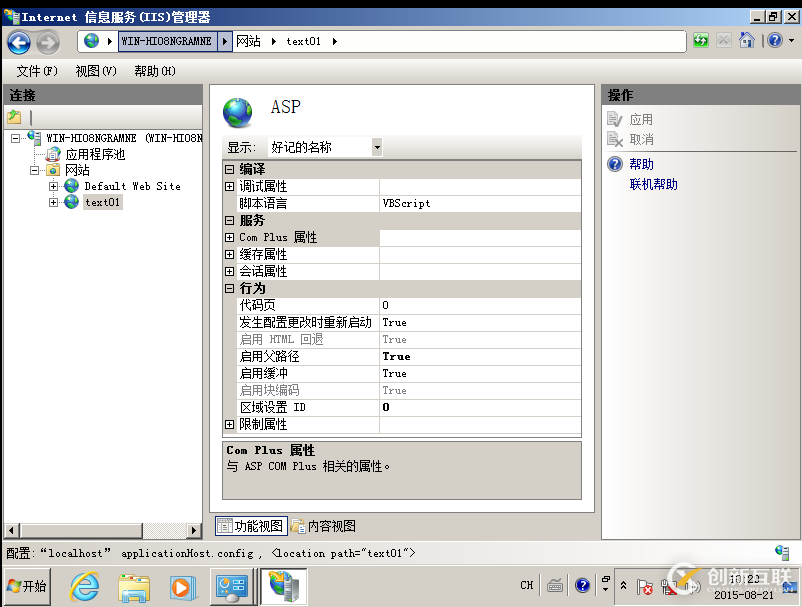Click the Back navigation arrow
The image size is (802, 607).
pos(20,40)
